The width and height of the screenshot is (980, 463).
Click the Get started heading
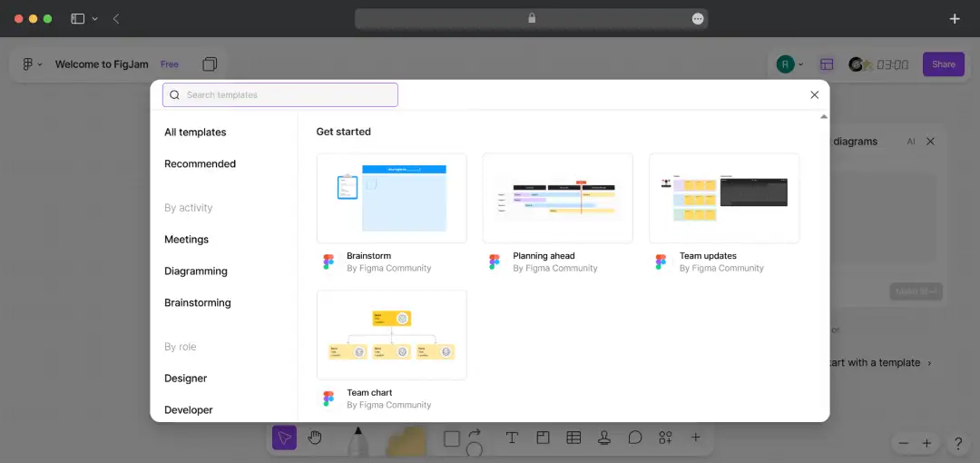coord(343,132)
